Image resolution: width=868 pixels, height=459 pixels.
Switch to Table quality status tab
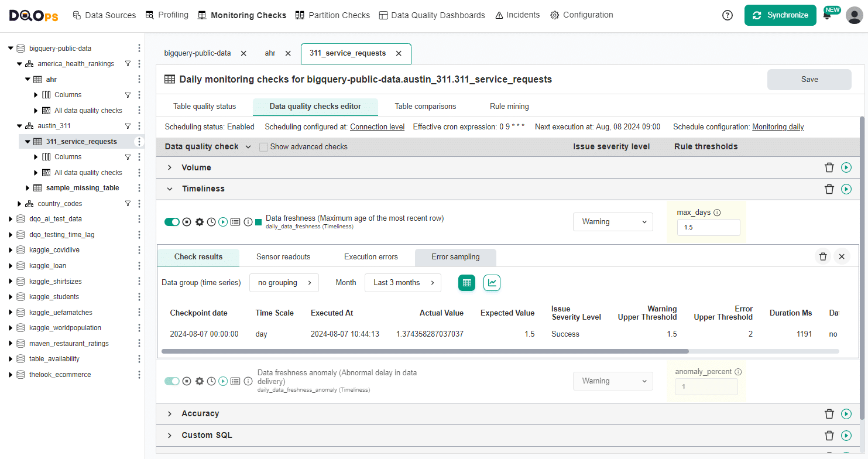click(204, 107)
